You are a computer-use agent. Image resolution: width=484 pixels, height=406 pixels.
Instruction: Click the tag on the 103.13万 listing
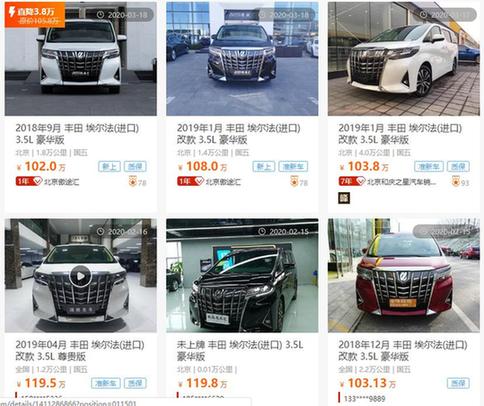click(x=458, y=383)
